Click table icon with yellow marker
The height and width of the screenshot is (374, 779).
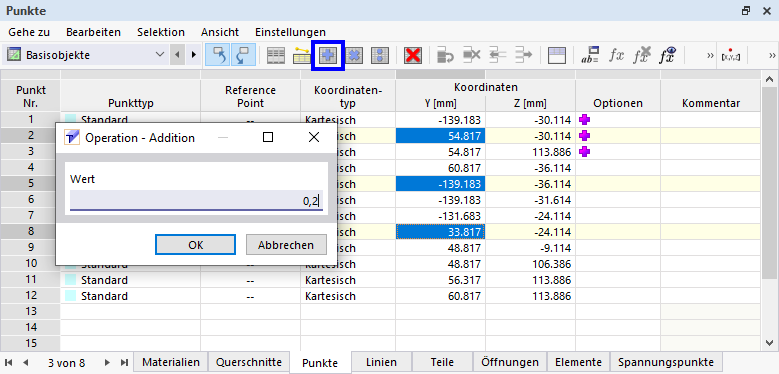pos(302,55)
